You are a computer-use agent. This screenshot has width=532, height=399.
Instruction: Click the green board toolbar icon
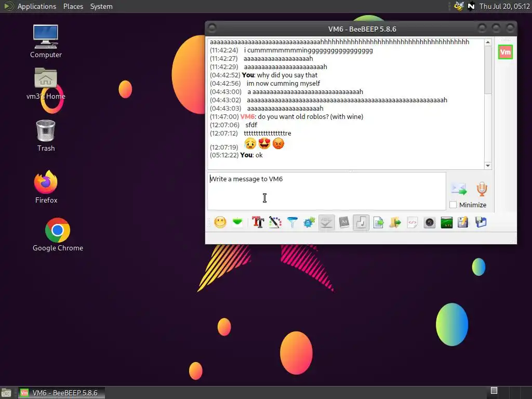(446, 222)
